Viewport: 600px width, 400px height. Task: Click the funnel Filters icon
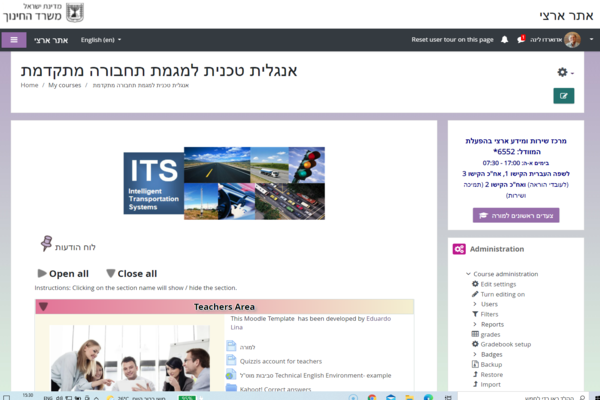(475, 314)
